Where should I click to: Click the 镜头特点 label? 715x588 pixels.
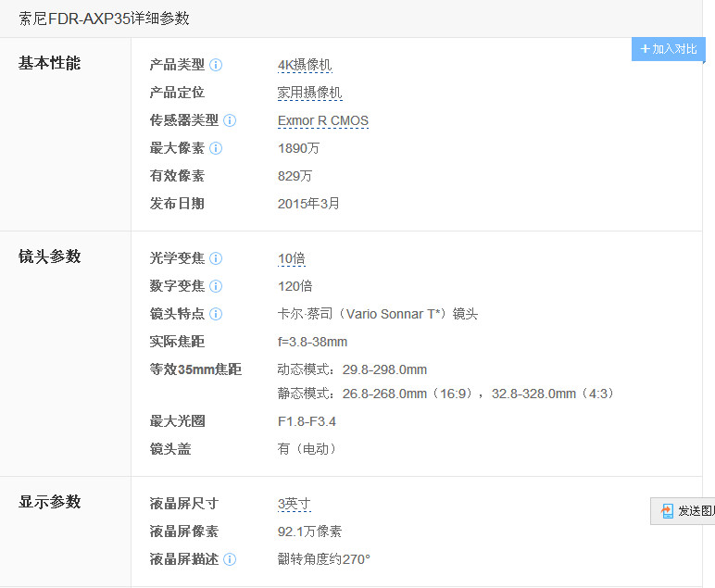tap(177, 314)
